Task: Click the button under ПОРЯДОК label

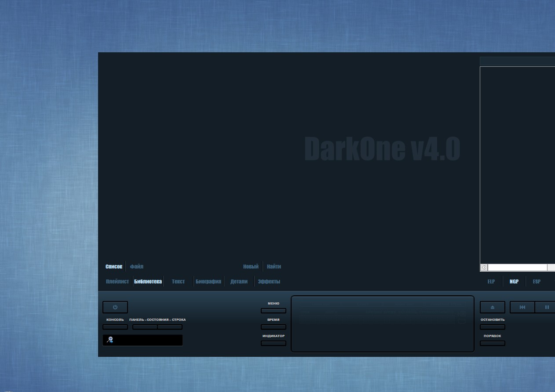Action: pos(493,343)
